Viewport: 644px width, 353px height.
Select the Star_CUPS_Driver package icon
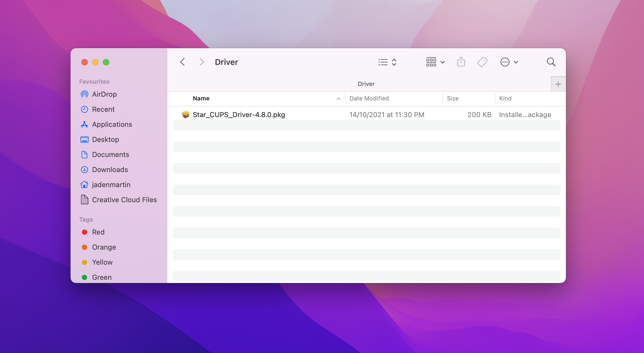[185, 115]
